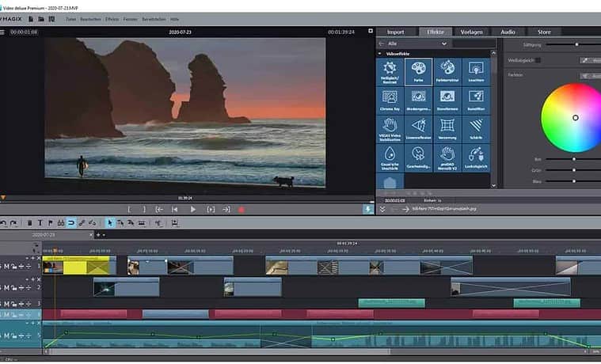Open the Chroma Key effect tile
601x364 pixels.
point(390,100)
